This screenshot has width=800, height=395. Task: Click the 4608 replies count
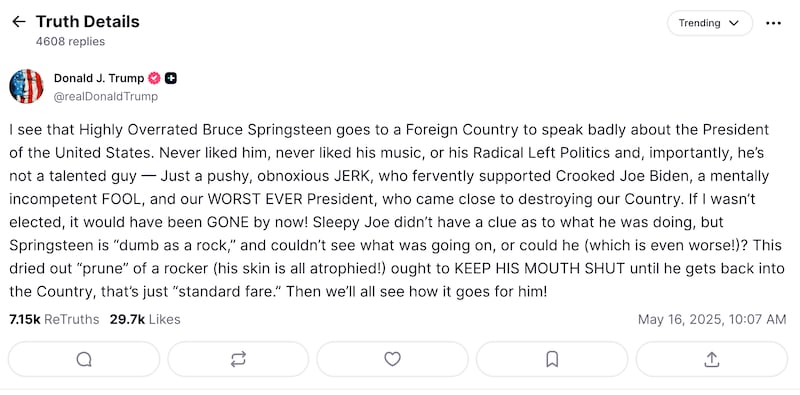click(x=70, y=41)
